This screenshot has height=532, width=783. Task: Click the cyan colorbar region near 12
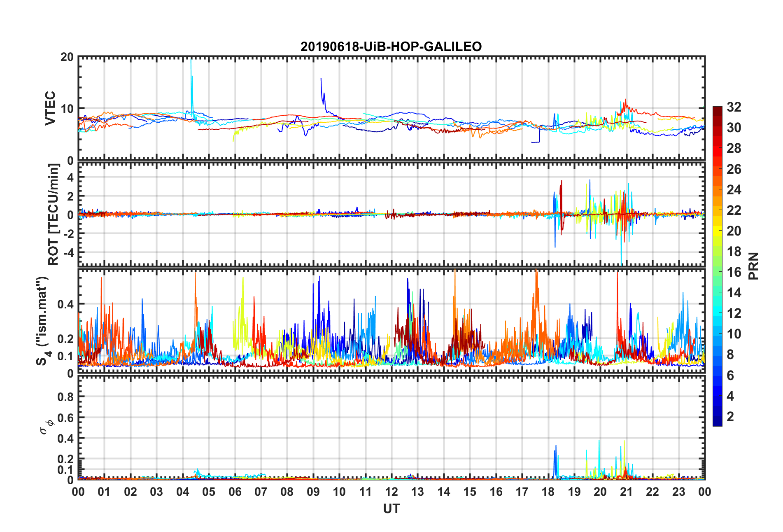(x=718, y=313)
